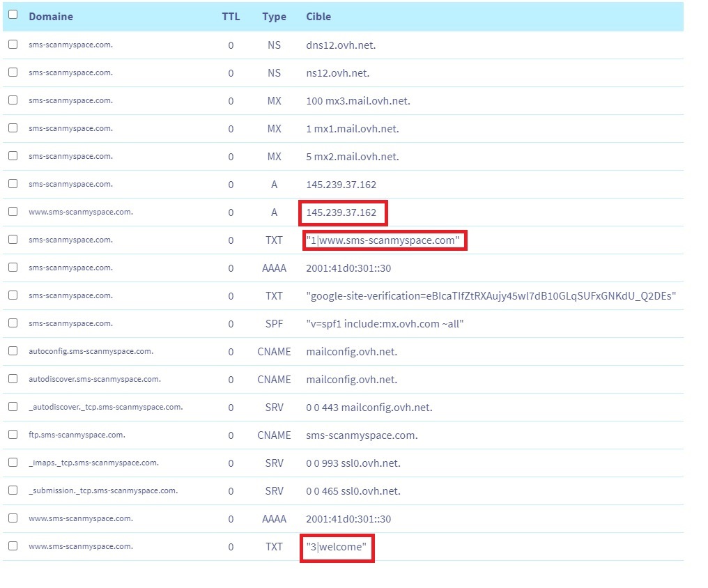
Task: Check the SPF record row checkbox
Action: [x=13, y=323]
